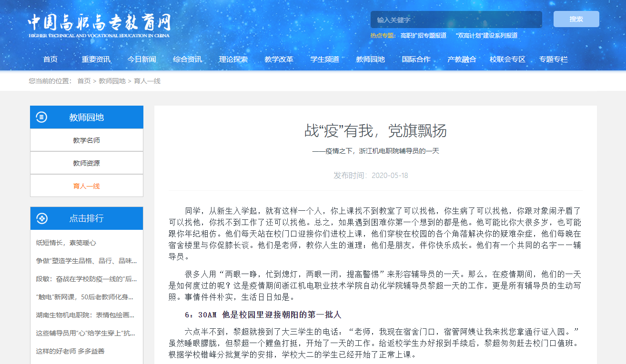Select 重要资讯 in the navigation menu
Viewport: 626px width, 364px height.
(x=96, y=59)
